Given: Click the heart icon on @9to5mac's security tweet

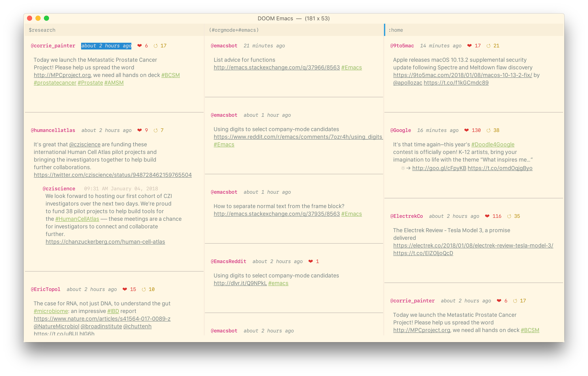Looking at the screenshot, I should pyautogui.click(x=469, y=45).
